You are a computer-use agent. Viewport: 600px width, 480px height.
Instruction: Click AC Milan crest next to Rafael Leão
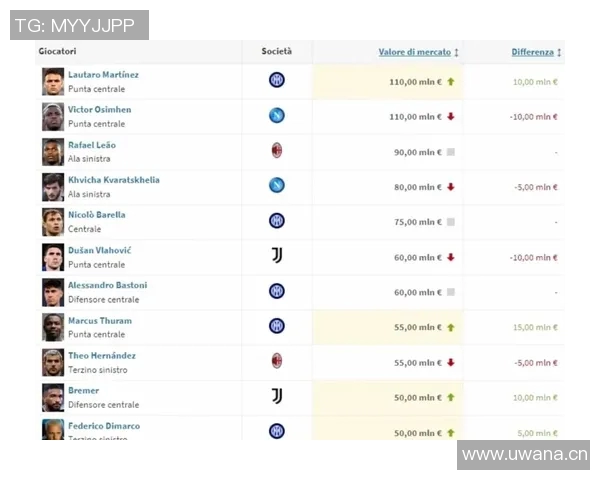click(277, 150)
